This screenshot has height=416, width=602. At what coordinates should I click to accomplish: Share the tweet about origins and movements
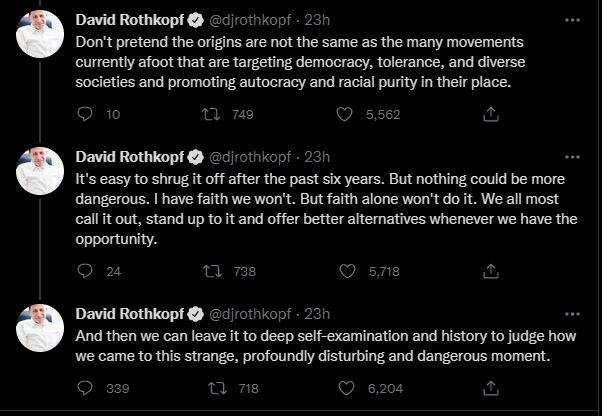click(490, 115)
